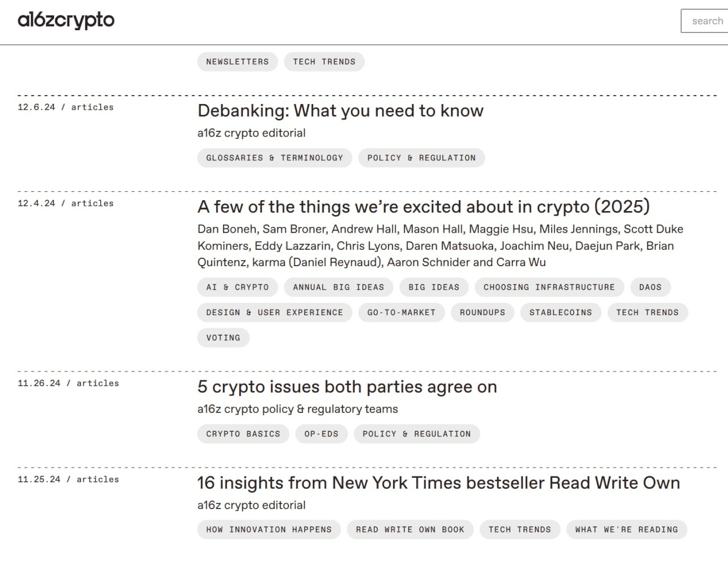The image size is (728, 562).
Task: Click author Miles Jennings
Action: click(578, 229)
